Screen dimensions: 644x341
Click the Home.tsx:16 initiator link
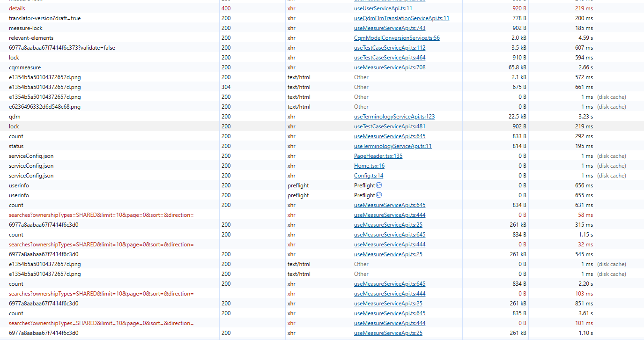coord(369,166)
